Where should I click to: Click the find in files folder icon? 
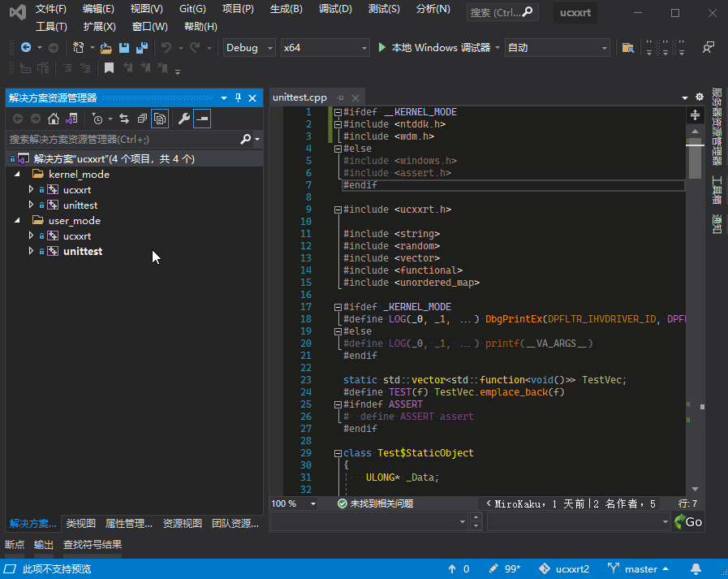pyautogui.click(x=627, y=47)
